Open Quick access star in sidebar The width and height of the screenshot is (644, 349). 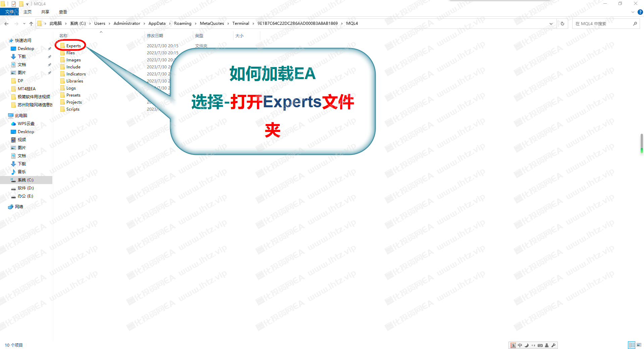click(x=11, y=41)
